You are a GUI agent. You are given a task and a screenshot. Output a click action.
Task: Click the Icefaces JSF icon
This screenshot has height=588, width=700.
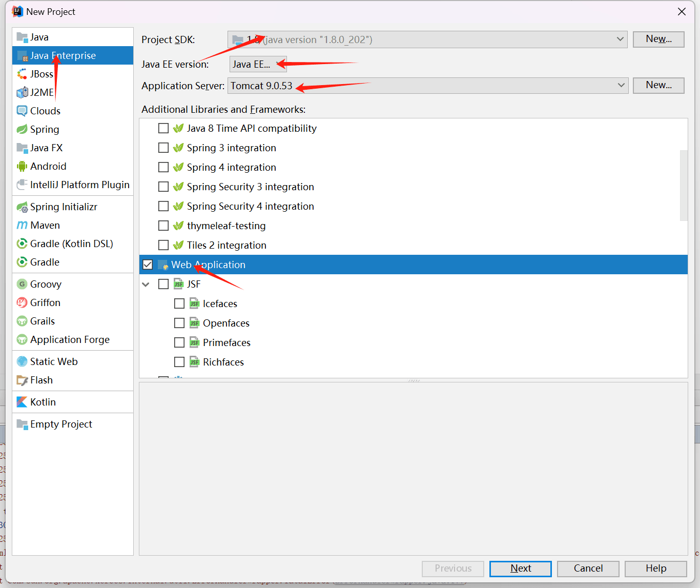click(194, 303)
